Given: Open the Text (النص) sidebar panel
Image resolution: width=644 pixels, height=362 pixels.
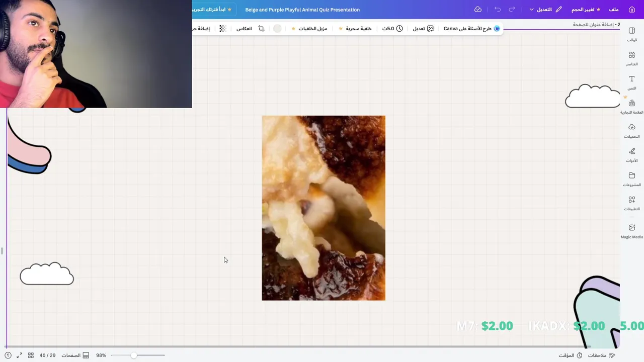Looking at the screenshot, I should pos(632,82).
